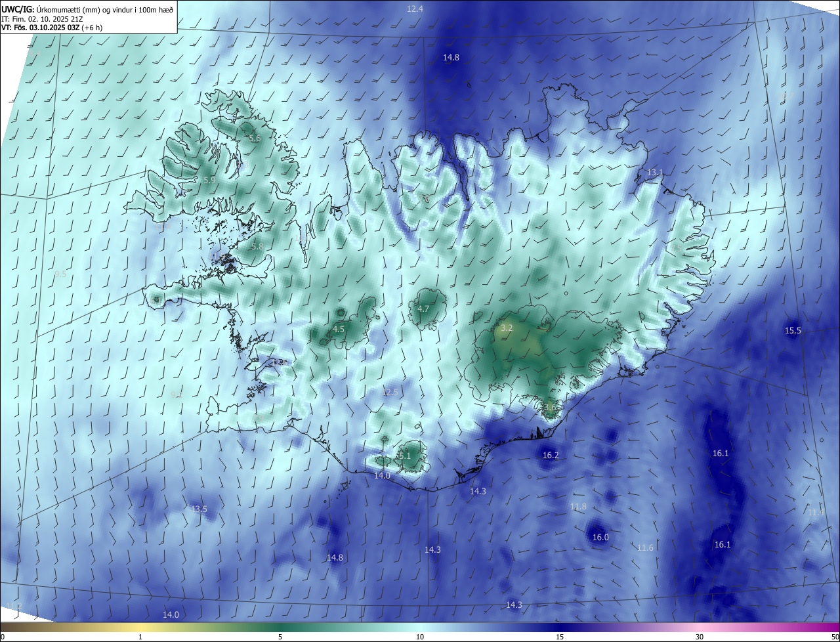Click the 5.8 value label
This screenshot has width=840, height=642.
point(257,246)
